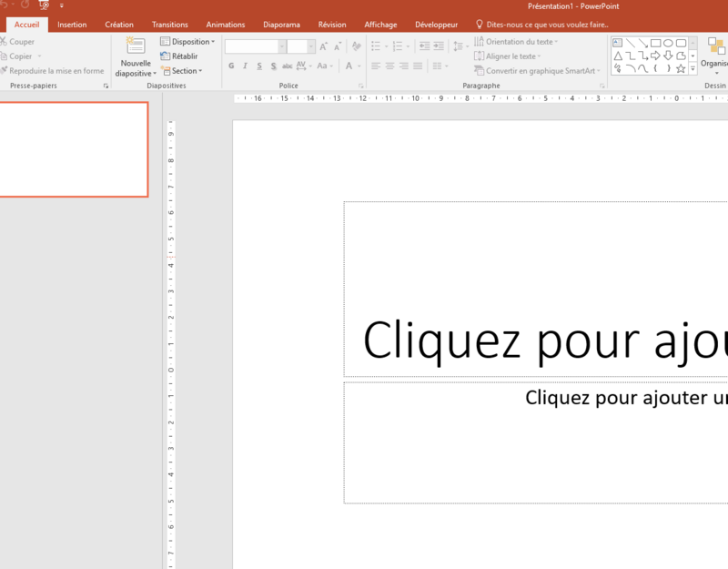
Task: Expand the Section dropdown
Action: pos(182,71)
